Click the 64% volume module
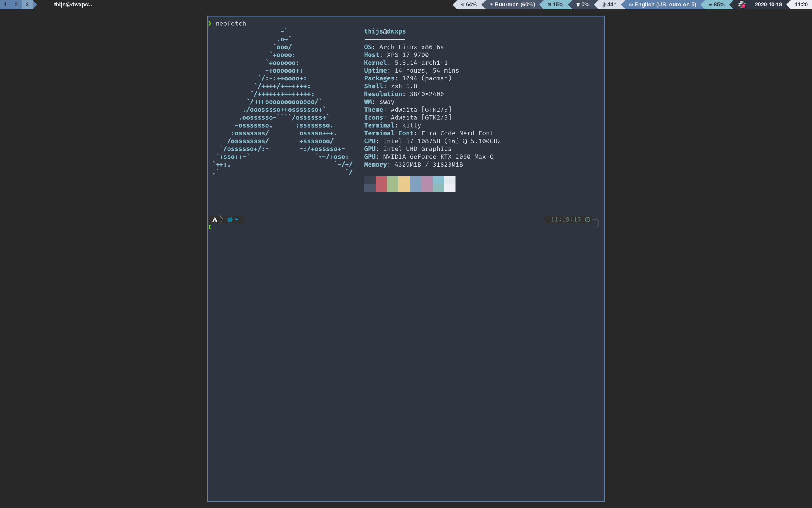 click(x=469, y=4)
